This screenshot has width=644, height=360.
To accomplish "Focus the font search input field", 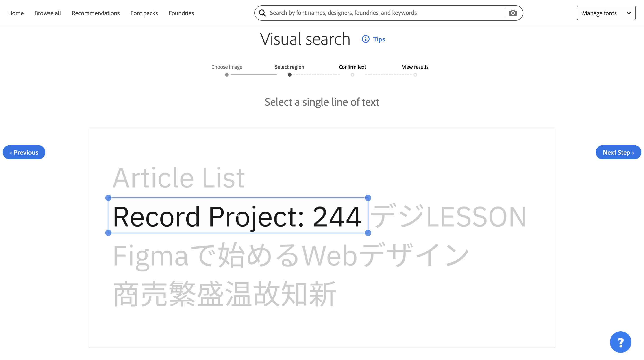I will (385, 13).
